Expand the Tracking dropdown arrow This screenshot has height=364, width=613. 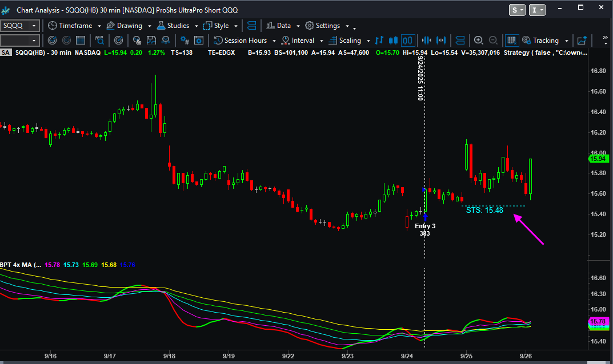[x=566, y=41]
